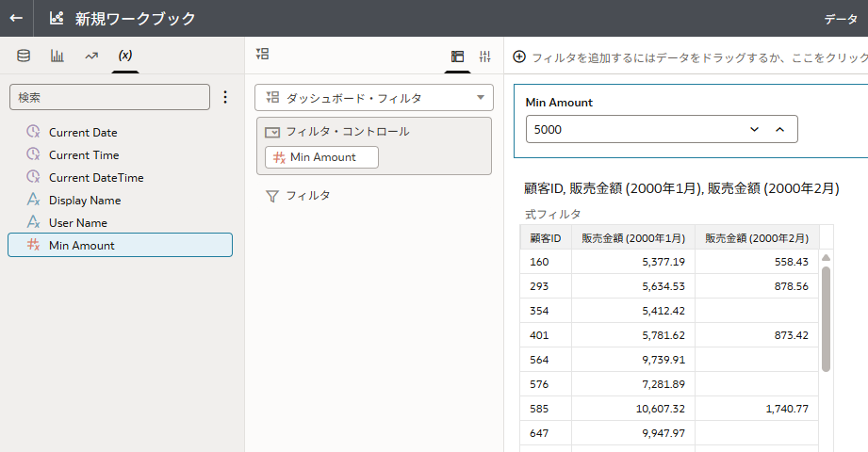The image size is (868, 452).
Task: Click the number-type icon next to Min Amount in list
Action: (33, 245)
